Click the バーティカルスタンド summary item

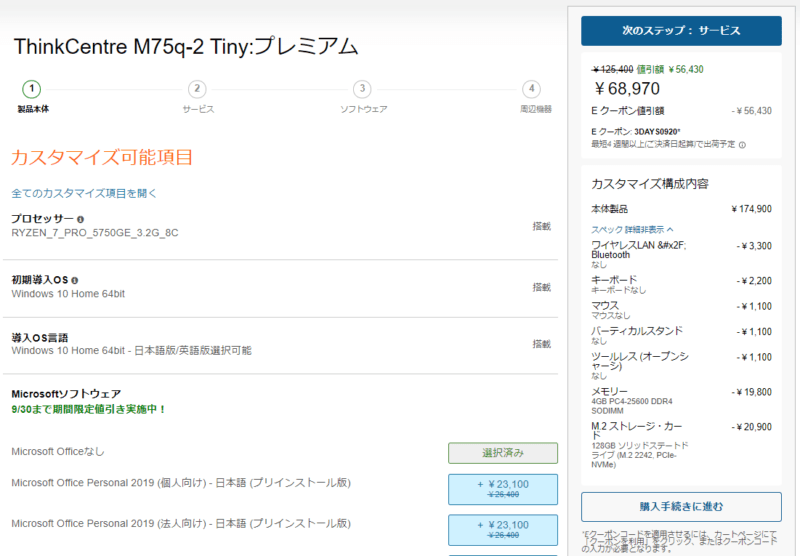point(681,336)
